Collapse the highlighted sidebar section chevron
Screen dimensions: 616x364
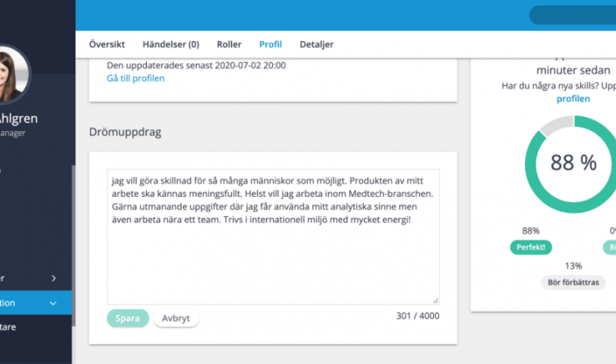coord(53,303)
